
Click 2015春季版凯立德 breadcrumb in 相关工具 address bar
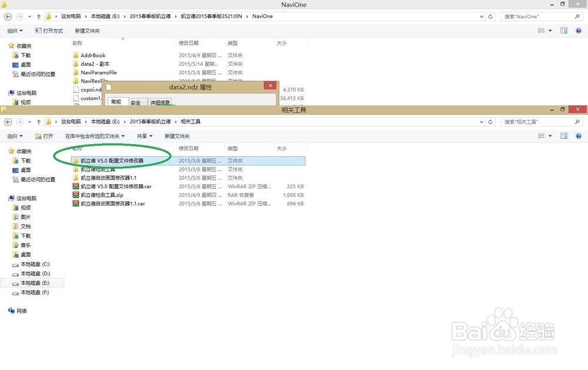click(x=150, y=122)
